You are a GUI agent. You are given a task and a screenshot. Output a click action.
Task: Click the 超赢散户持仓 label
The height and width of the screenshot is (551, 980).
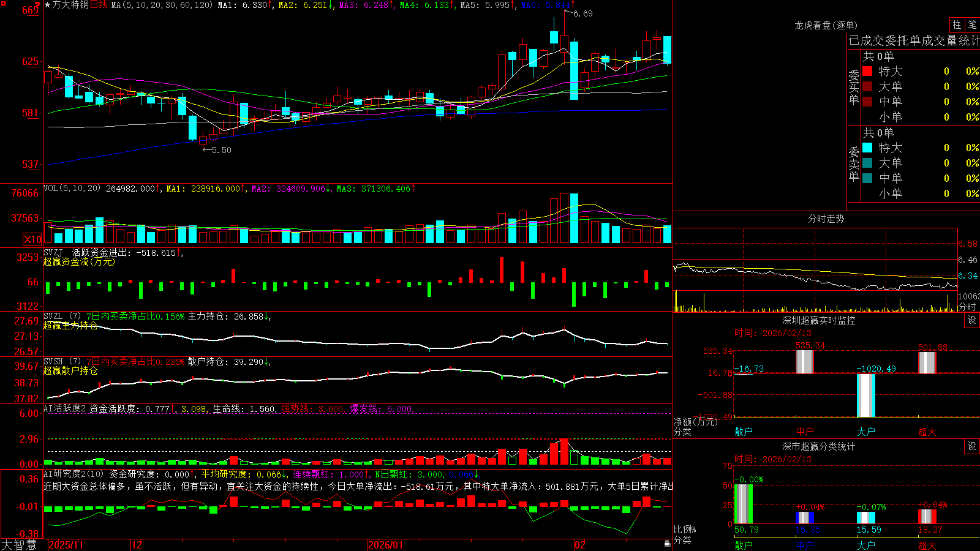point(70,370)
